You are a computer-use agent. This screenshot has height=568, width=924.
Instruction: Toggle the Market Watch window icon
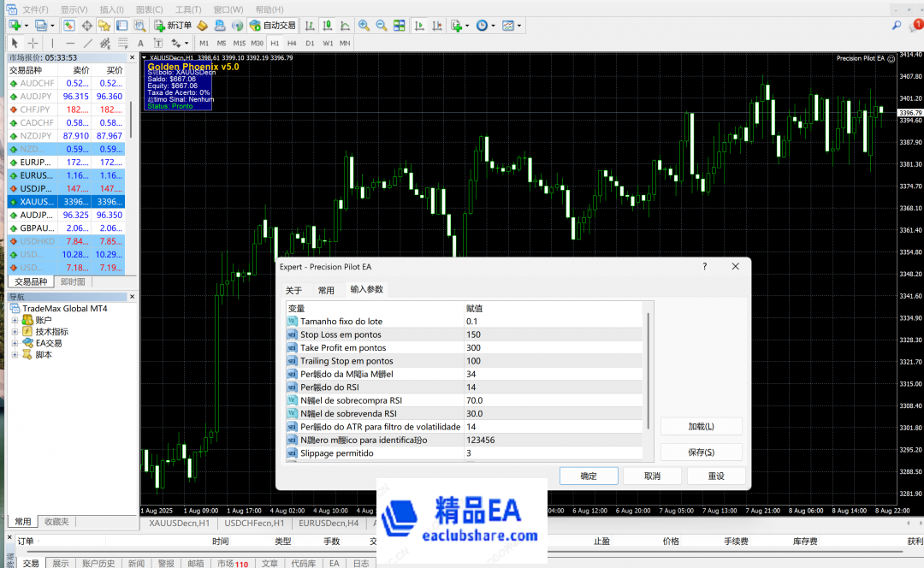(69, 26)
